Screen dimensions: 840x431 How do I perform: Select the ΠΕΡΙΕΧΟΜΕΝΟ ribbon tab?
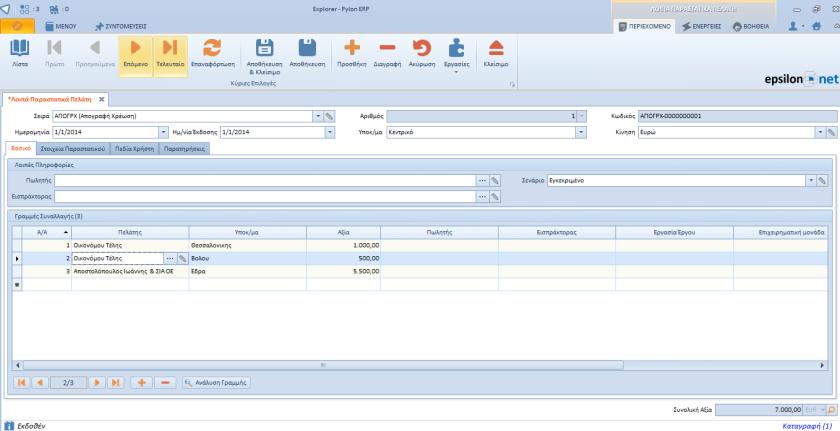[643, 26]
